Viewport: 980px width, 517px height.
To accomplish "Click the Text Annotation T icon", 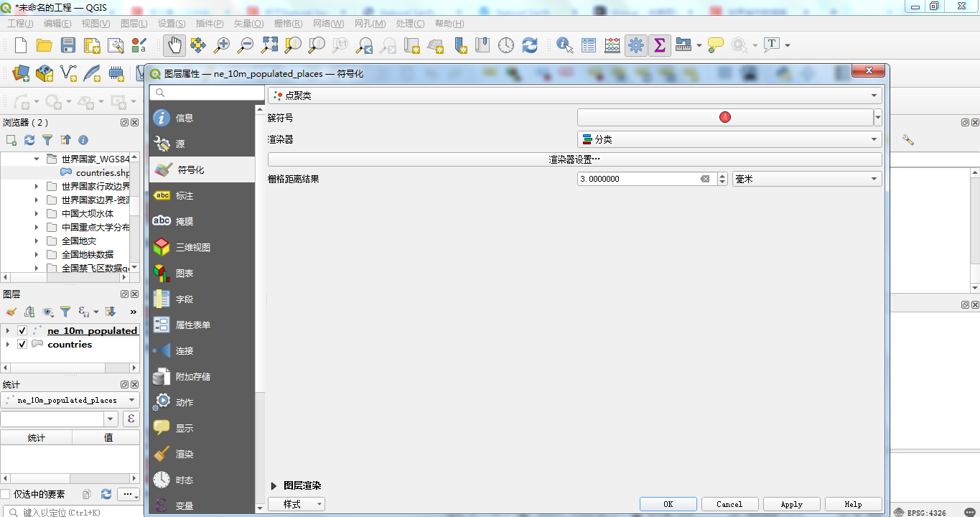I will (x=772, y=45).
